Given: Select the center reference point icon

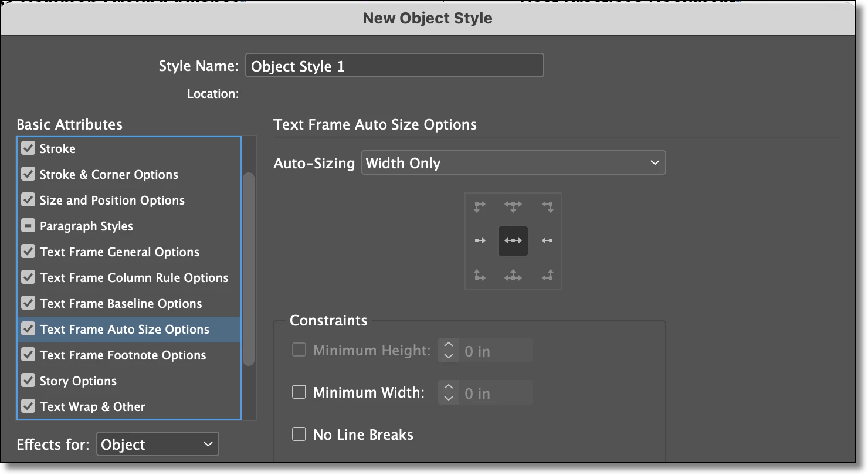Looking at the screenshot, I should tap(513, 240).
